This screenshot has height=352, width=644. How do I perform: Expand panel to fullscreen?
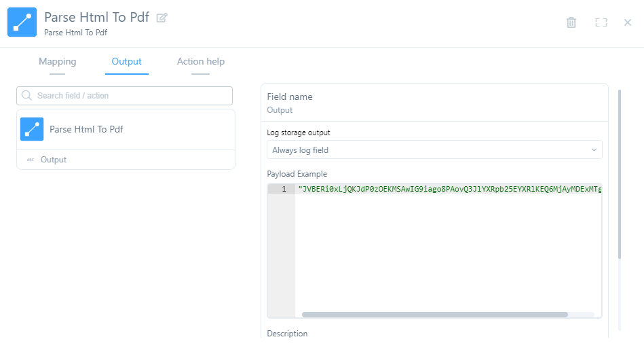(601, 22)
